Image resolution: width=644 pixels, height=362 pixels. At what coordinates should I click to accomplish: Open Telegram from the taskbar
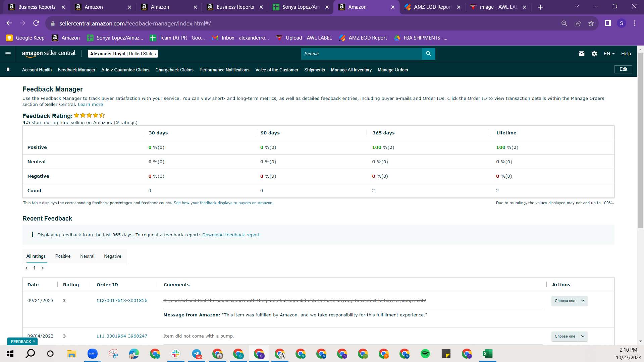tap(197, 354)
